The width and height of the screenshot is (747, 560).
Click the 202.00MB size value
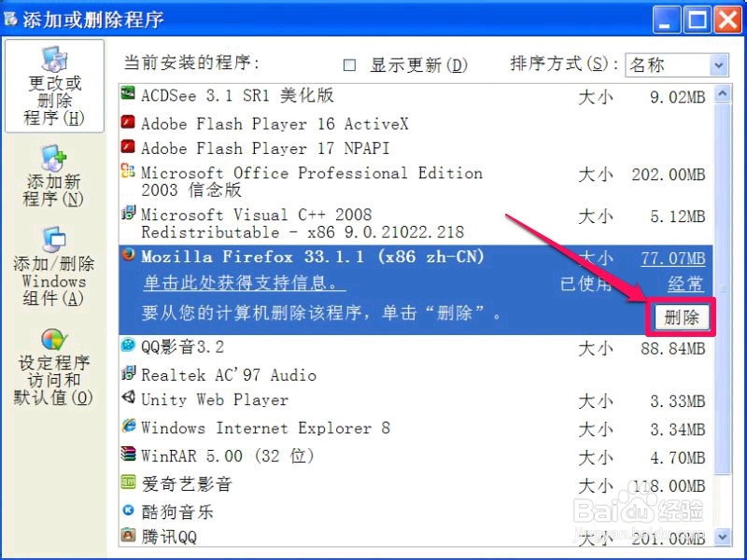pyautogui.click(x=669, y=175)
